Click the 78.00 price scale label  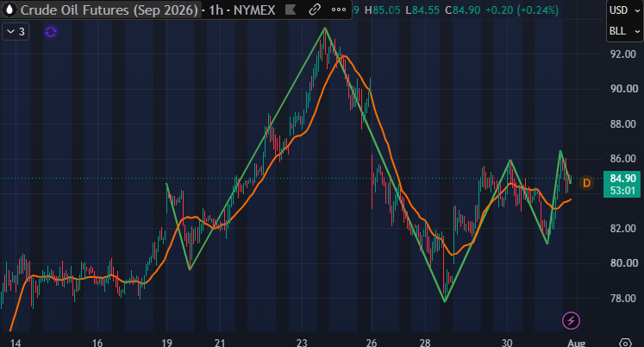click(624, 298)
